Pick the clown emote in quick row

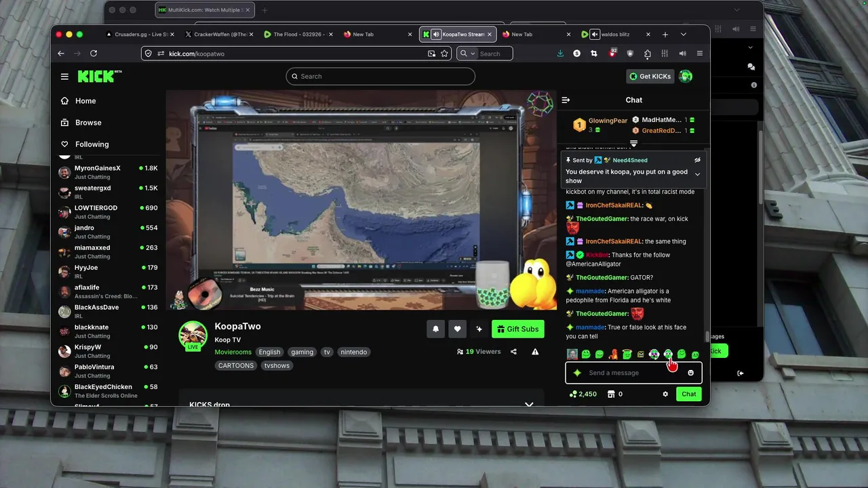(654, 354)
